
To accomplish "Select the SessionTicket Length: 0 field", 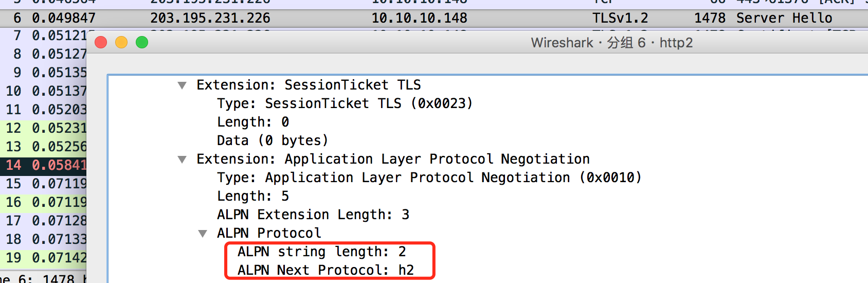I will pyautogui.click(x=253, y=122).
